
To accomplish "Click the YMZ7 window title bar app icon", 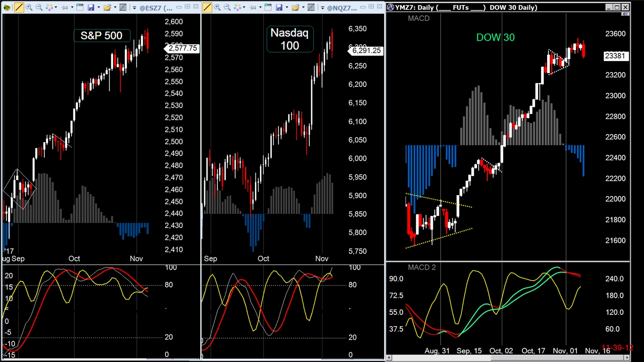I will pyautogui.click(x=391, y=7).
